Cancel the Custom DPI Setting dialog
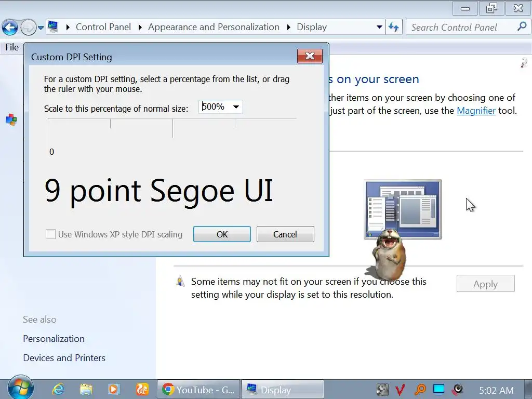 tap(285, 234)
